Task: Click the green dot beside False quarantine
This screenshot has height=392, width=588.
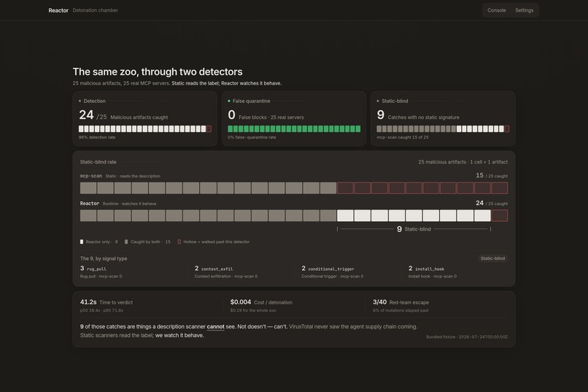Action: pyautogui.click(x=229, y=101)
